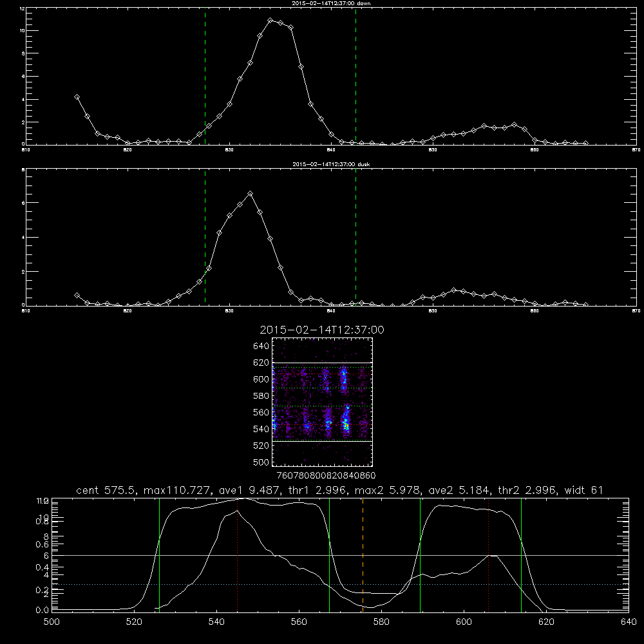
Task: Click the 580 label on bottom plot x-axis
Action: tap(381, 622)
